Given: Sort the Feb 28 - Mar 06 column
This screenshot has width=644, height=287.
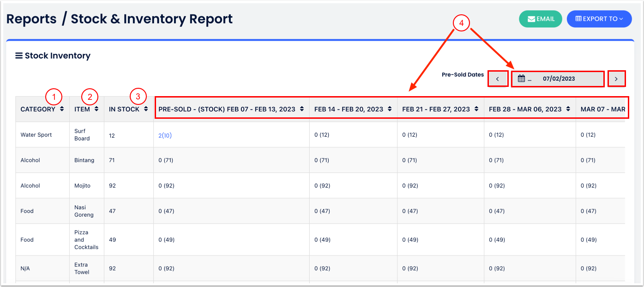Looking at the screenshot, I should pyautogui.click(x=568, y=109).
